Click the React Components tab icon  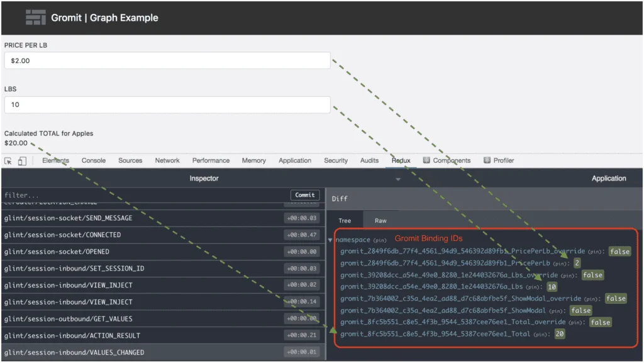tap(426, 160)
